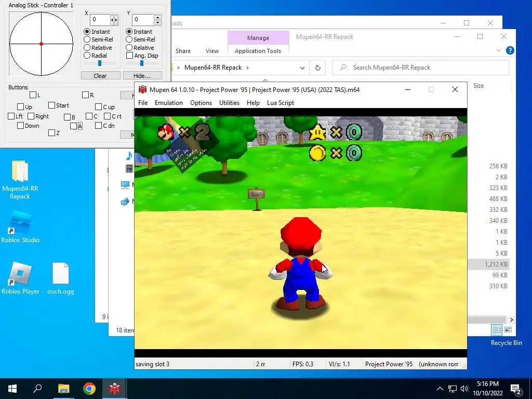Open the Options menu in Mupen 64

point(201,103)
